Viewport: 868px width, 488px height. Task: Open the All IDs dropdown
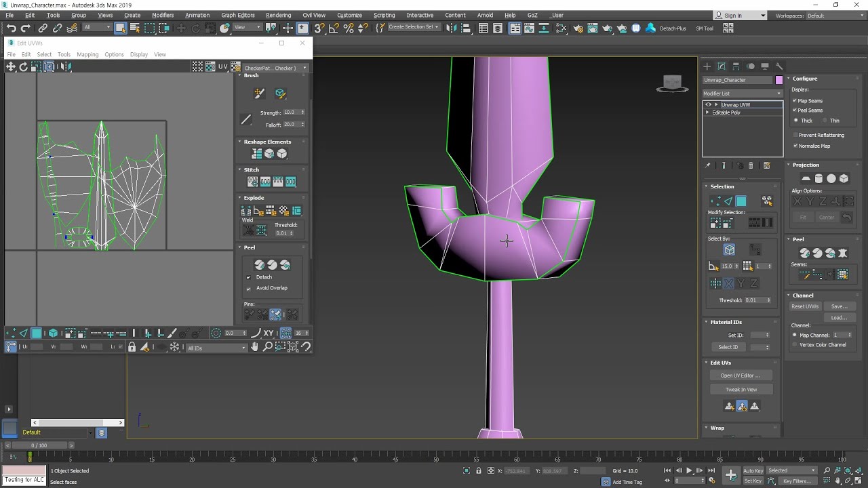coord(216,348)
